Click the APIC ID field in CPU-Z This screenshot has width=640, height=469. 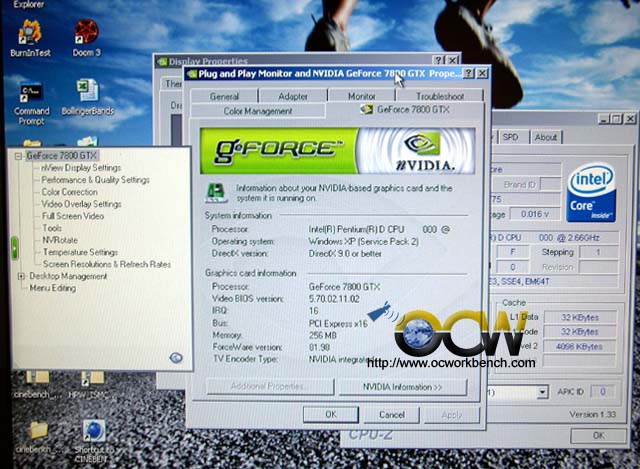tap(602, 392)
